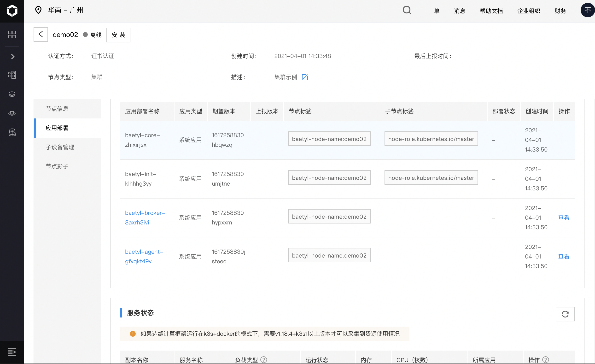The height and width of the screenshot is (364, 595).
Task: Open the 消息 menu
Action: pyautogui.click(x=460, y=11)
